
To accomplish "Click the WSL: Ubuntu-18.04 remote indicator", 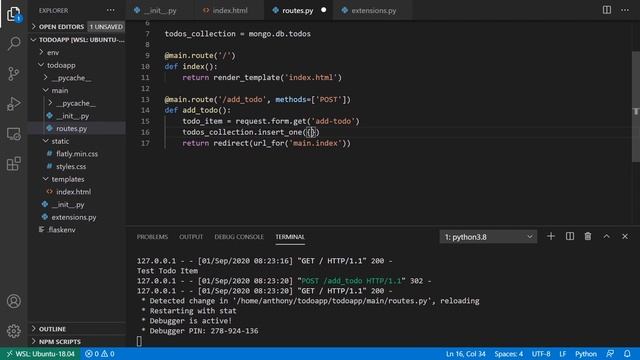I will click(40, 354).
